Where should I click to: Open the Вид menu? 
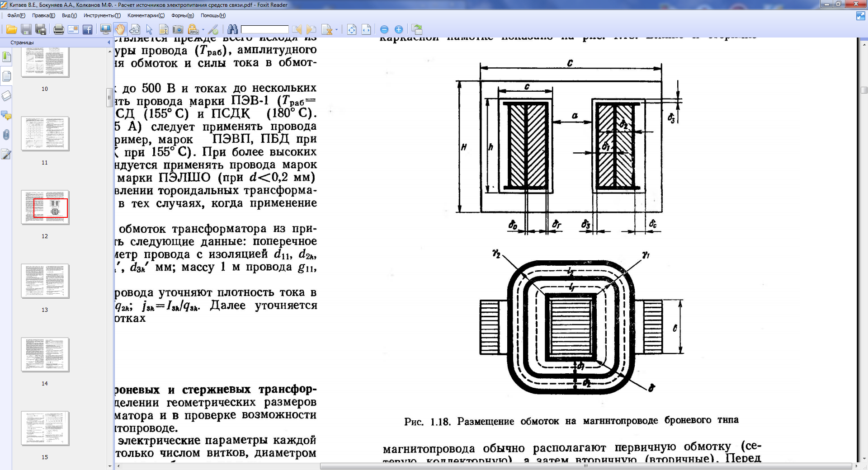point(69,15)
